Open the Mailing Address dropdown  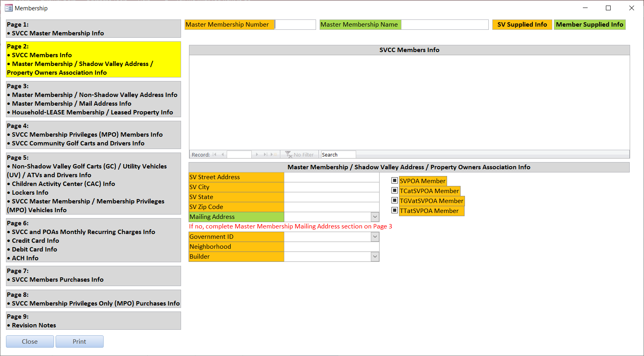pyautogui.click(x=375, y=217)
